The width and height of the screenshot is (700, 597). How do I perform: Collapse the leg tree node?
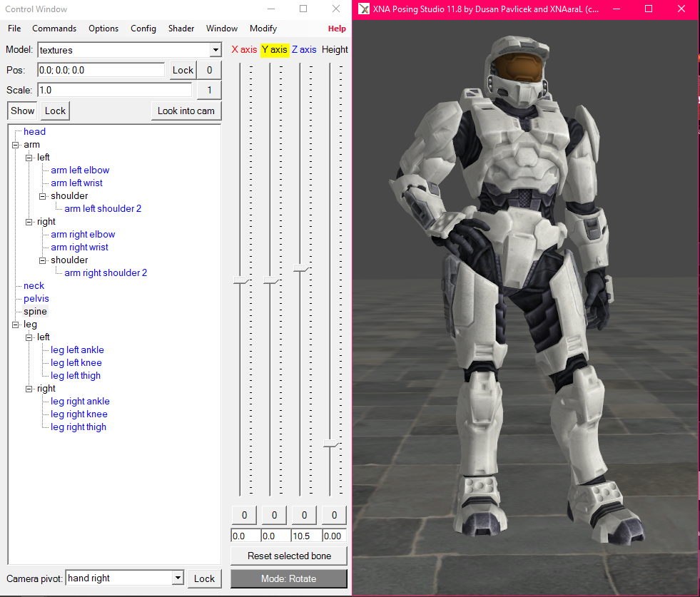[15, 325]
